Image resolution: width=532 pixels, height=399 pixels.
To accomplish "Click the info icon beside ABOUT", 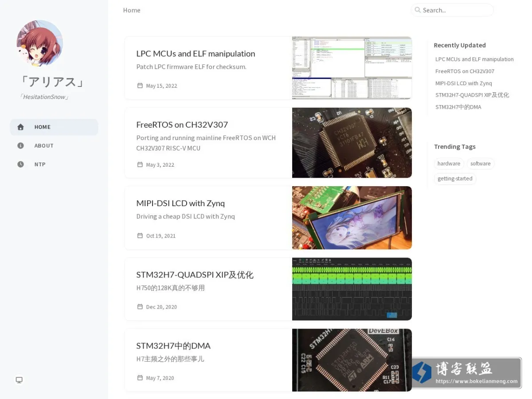I will pyautogui.click(x=20, y=145).
